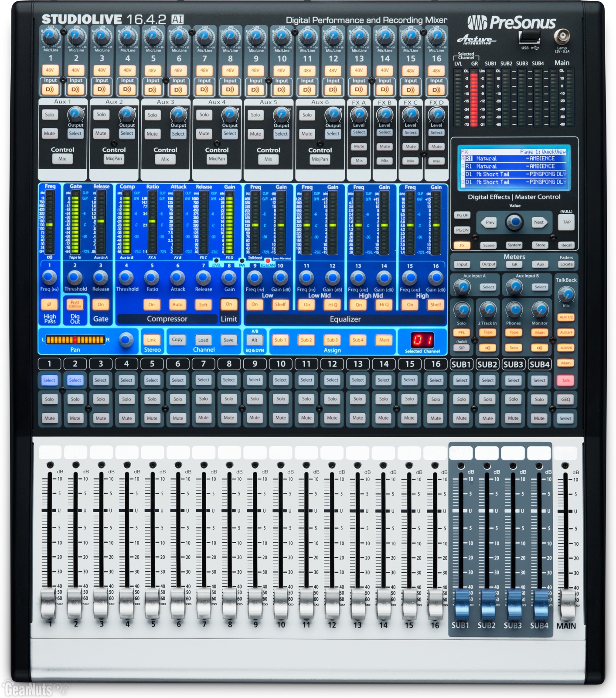Image resolution: width=616 pixels, height=698 pixels.
Task: Toggle the Limit On button
Action: click(229, 304)
